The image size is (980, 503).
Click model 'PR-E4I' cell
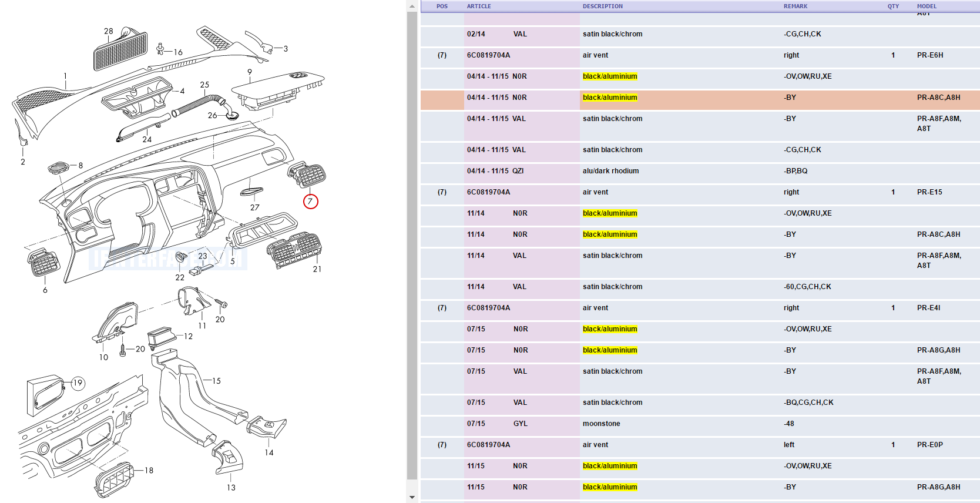928,308
